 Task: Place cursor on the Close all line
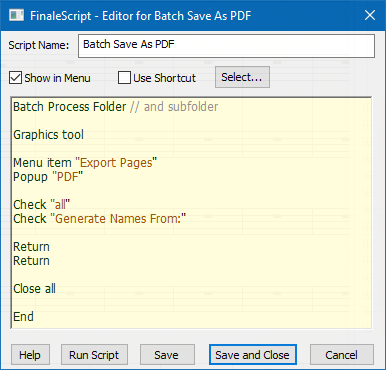pos(34,289)
